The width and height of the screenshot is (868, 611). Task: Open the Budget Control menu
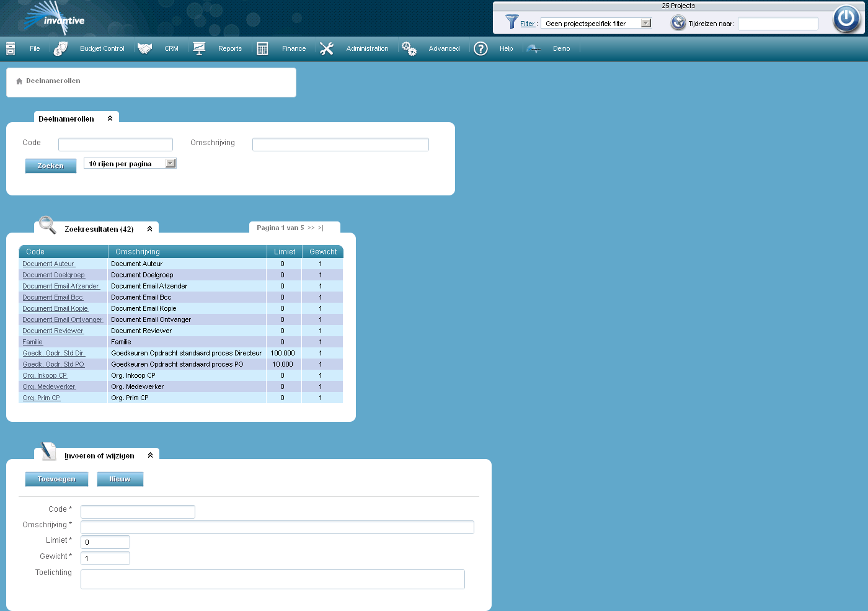click(102, 48)
